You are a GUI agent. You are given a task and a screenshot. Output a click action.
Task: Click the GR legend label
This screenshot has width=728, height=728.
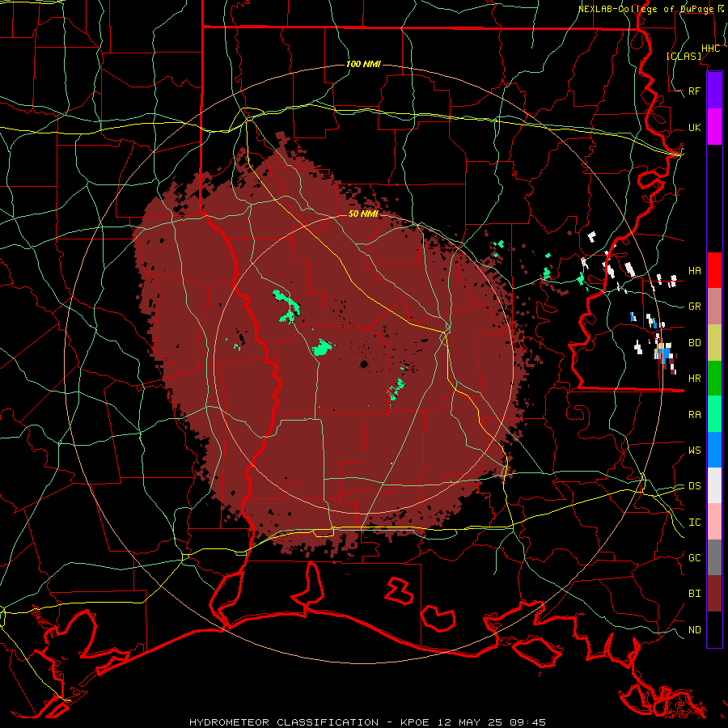(694, 307)
